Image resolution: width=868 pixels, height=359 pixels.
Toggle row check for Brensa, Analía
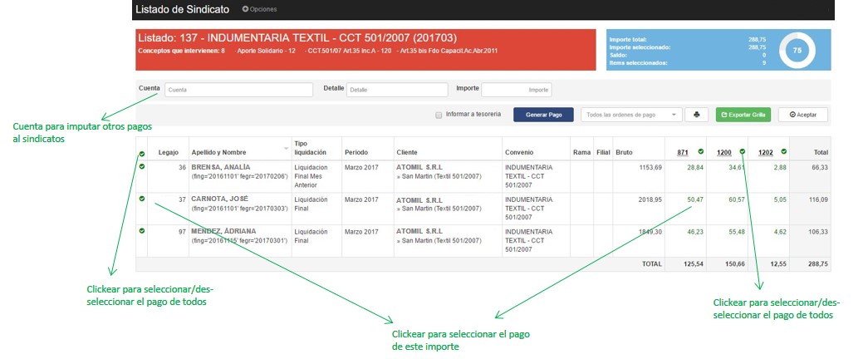pos(141,167)
